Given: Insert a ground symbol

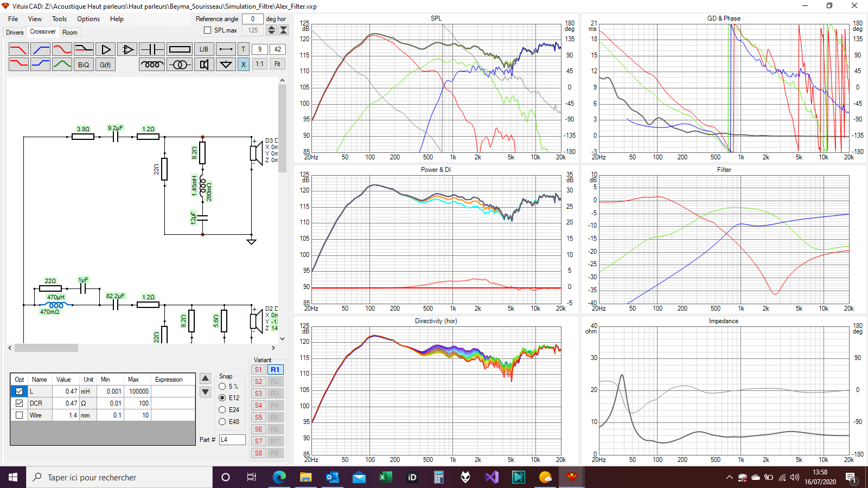Looking at the screenshot, I should tap(226, 65).
